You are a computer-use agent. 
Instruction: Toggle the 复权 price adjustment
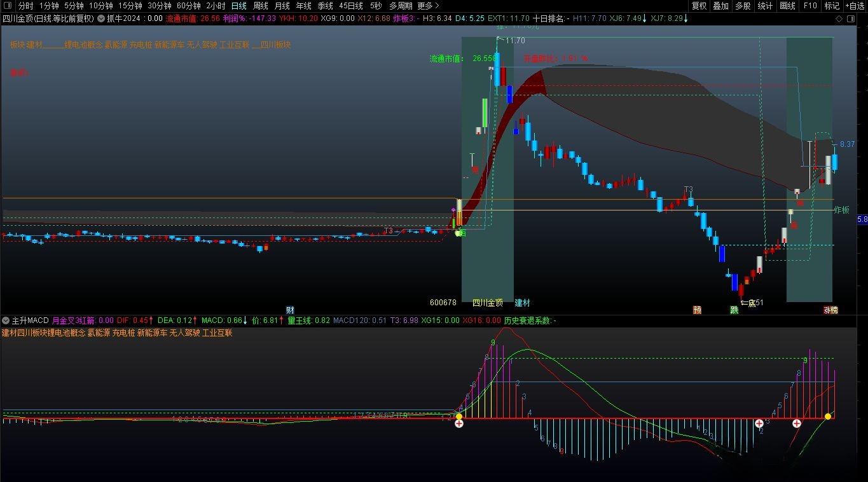(699, 6)
